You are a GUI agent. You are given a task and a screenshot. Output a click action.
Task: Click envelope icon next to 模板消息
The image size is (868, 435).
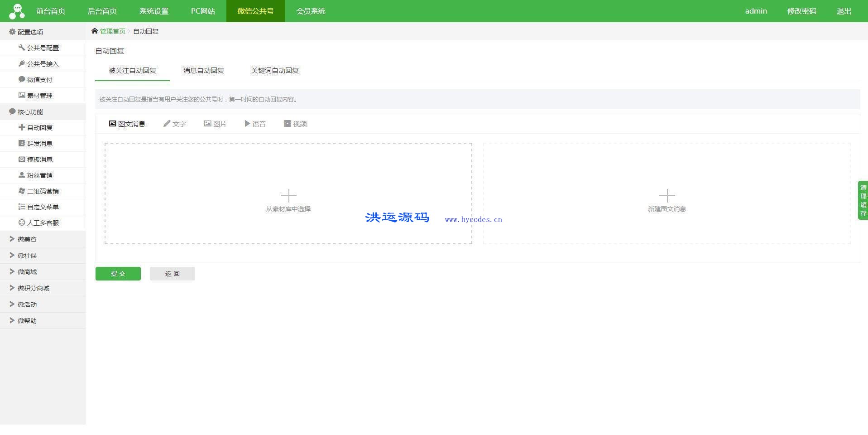21,159
